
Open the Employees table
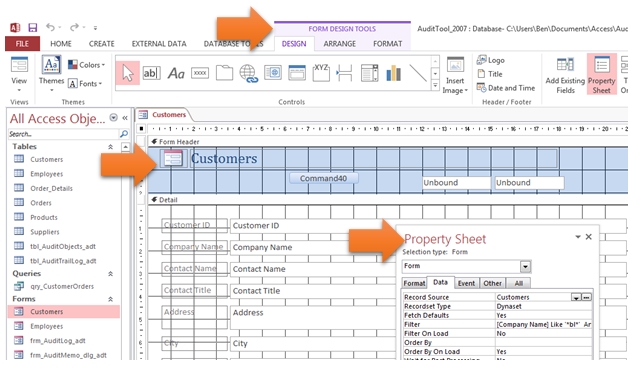click(47, 174)
